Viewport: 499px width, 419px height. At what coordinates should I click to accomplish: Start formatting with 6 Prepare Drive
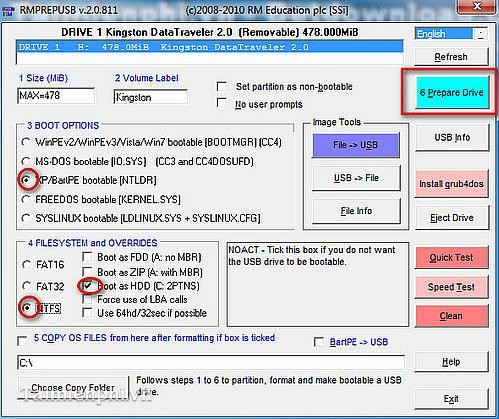click(x=452, y=92)
